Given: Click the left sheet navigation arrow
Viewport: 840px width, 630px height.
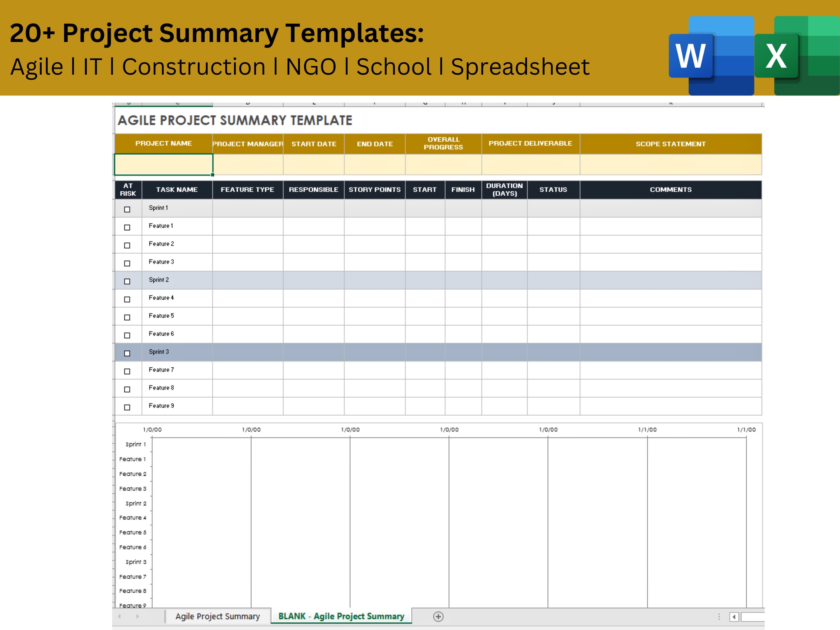Looking at the screenshot, I should (121, 616).
